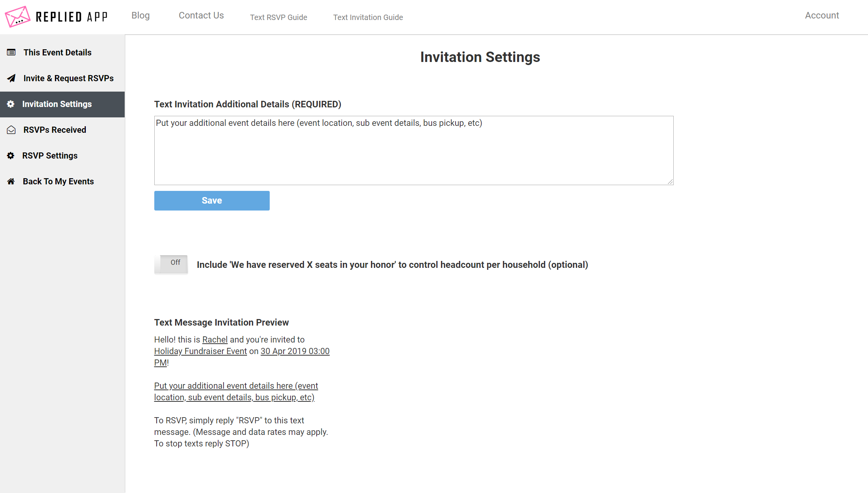
Task: Navigate to the Text RSVP Guide
Action: coord(279,17)
